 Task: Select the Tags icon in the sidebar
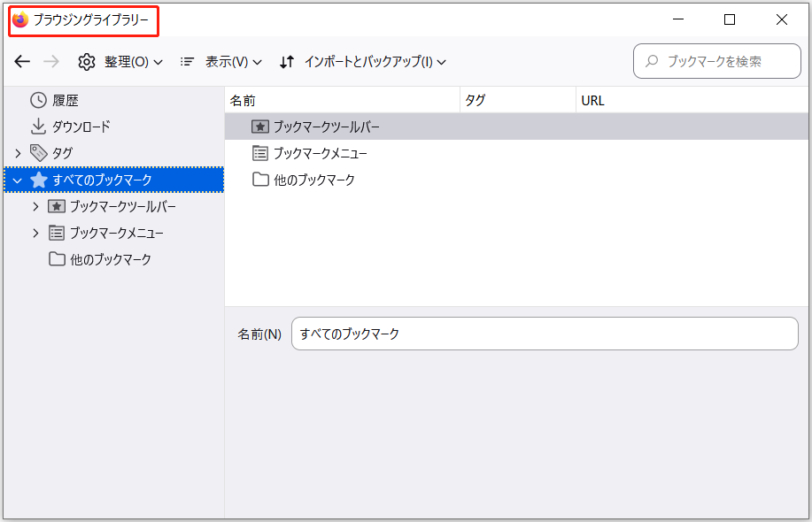coord(38,153)
